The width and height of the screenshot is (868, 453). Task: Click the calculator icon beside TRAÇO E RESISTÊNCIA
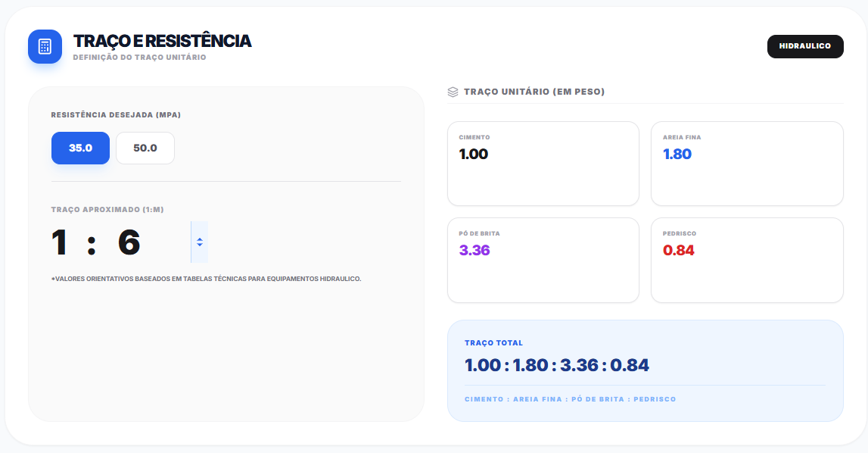[x=45, y=46]
